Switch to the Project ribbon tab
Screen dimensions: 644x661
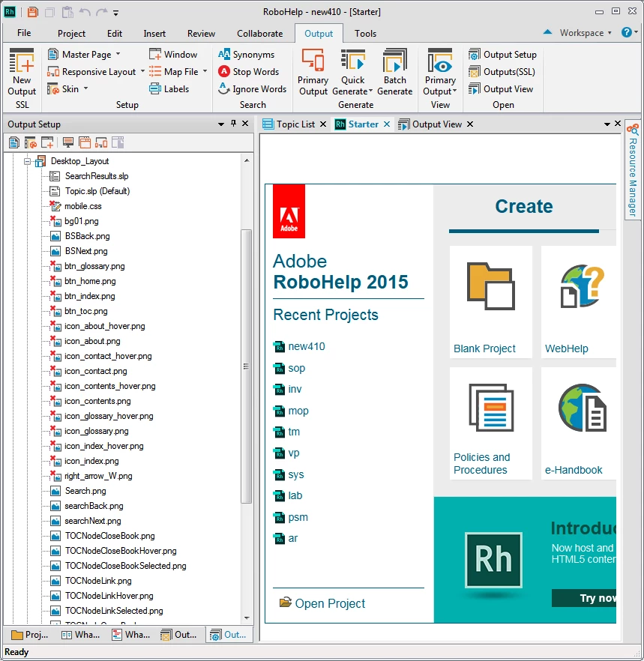point(71,33)
